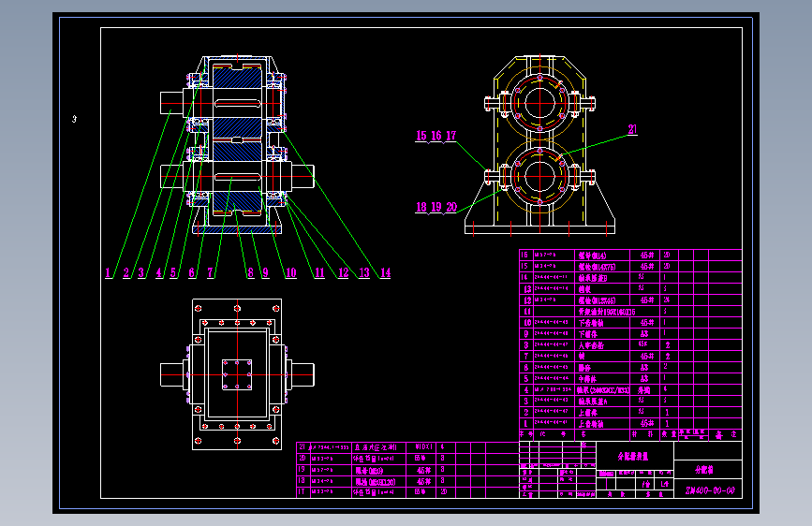The image size is (812, 526).
Task: Click callout number 8 in the drawing
Action: 251,272
